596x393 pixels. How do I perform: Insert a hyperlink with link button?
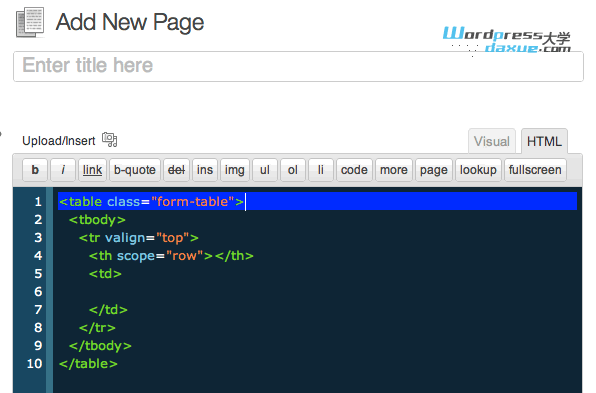pyautogui.click(x=92, y=170)
